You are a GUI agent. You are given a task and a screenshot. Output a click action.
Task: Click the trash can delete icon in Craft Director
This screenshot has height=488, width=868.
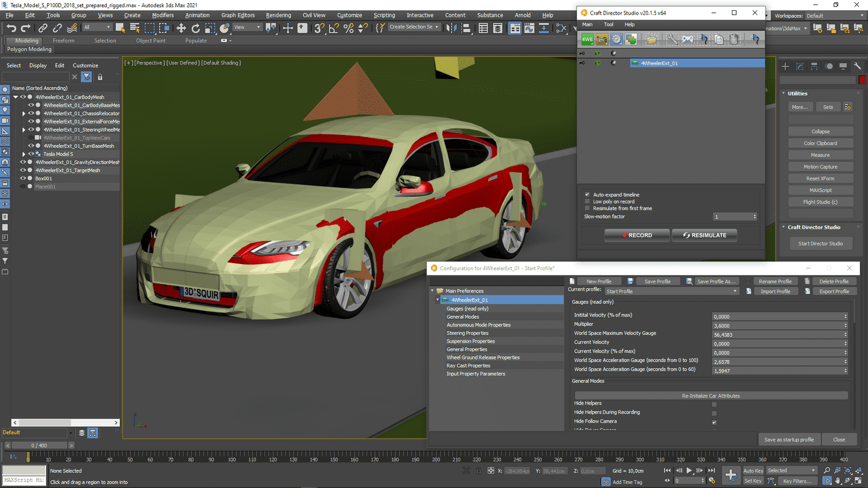734,39
